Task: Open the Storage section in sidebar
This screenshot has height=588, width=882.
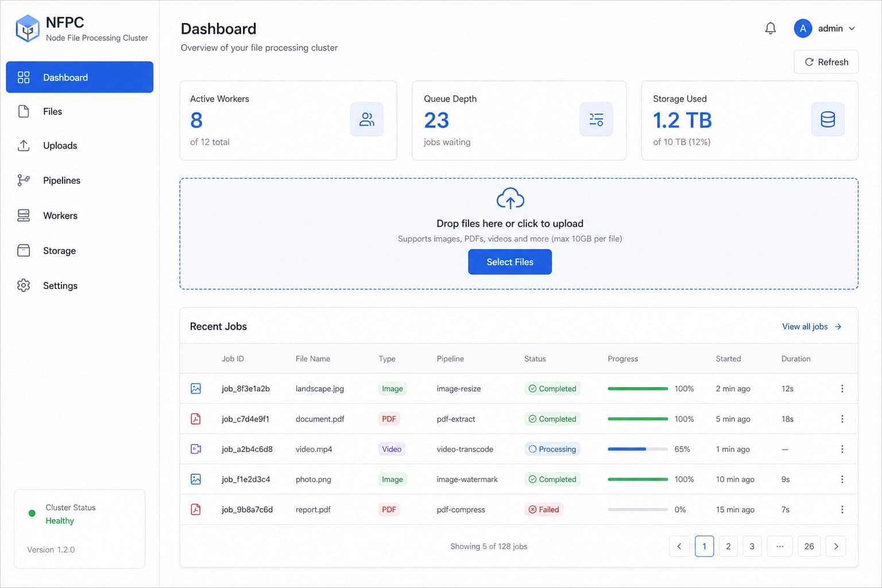Action: [79, 251]
